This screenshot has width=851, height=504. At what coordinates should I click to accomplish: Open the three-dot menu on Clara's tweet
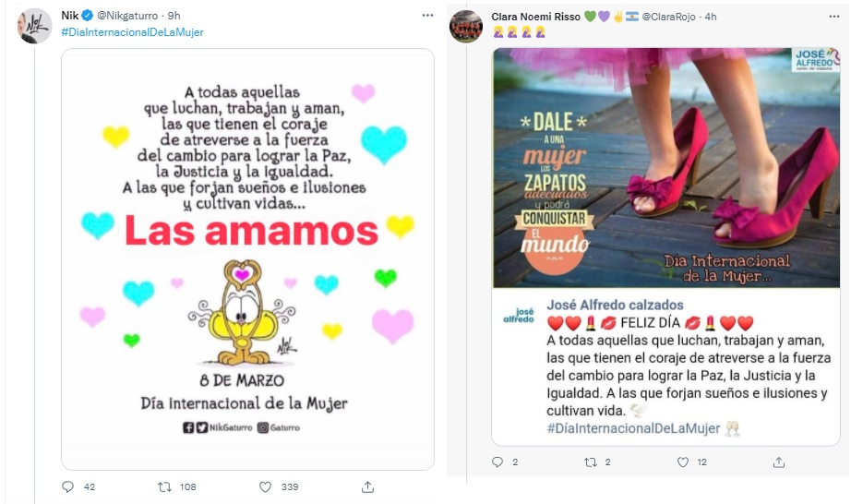834,17
